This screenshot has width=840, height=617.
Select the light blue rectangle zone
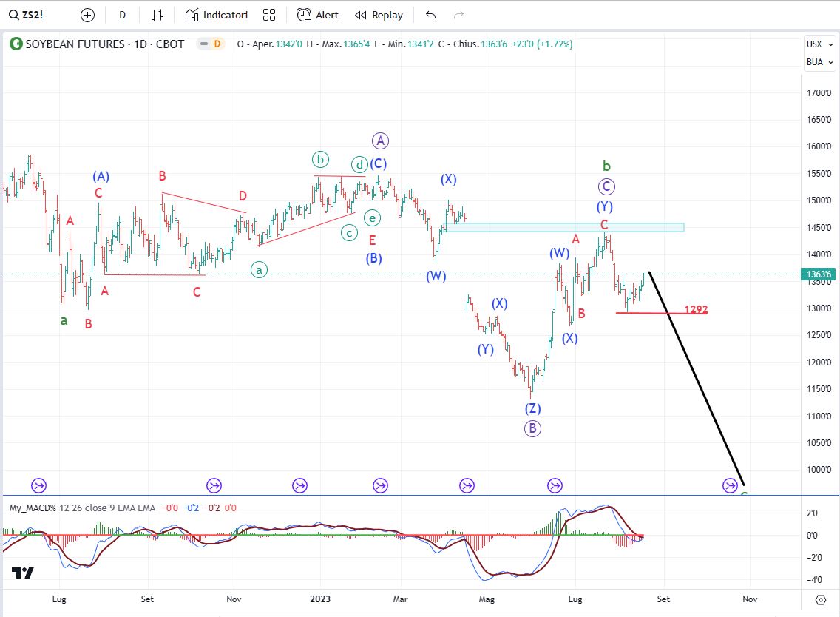[565, 227]
